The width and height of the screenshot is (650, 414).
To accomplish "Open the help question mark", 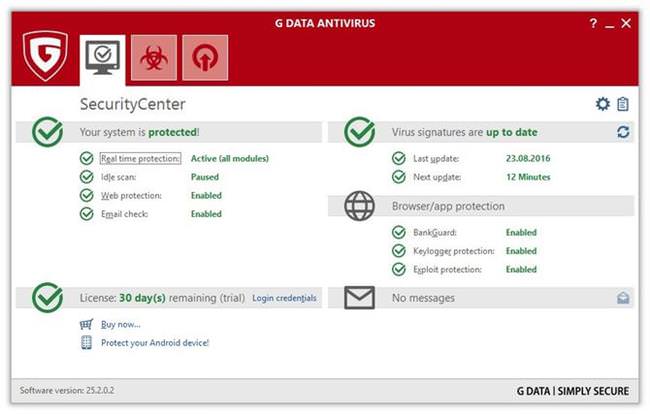I will coord(593,23).
